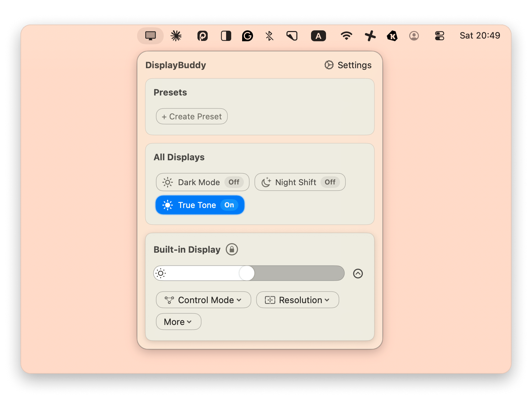Click the Settings gear icon
The height and width of the screenshot is (401, 532).
(329, 65)
